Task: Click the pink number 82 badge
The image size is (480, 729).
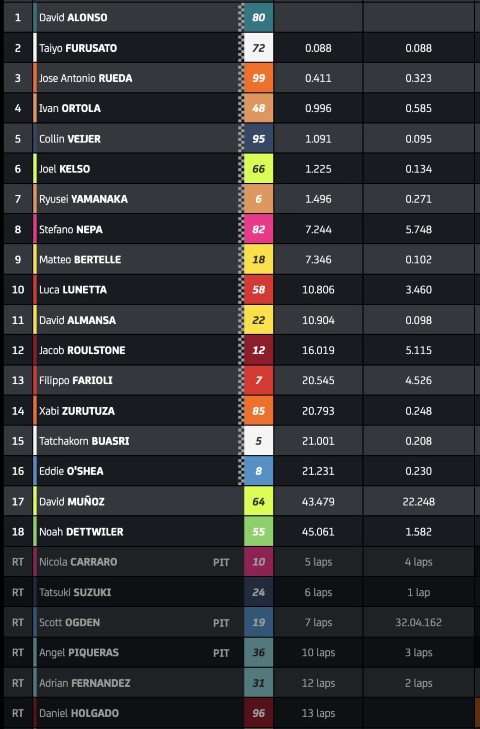Action: coord(259,229)
